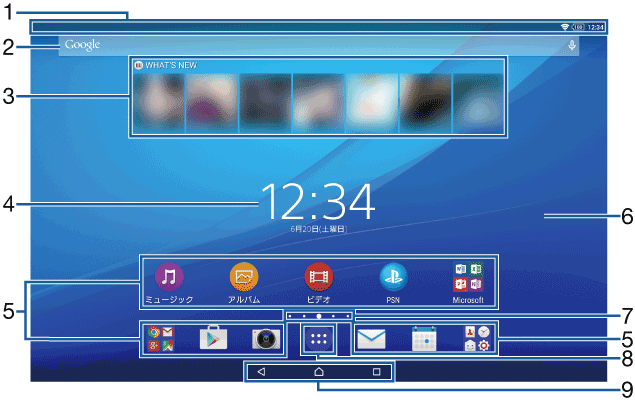Screen dimensions: 635x403
Task: Tap the Google search bar
Action: tap(300, 45)
